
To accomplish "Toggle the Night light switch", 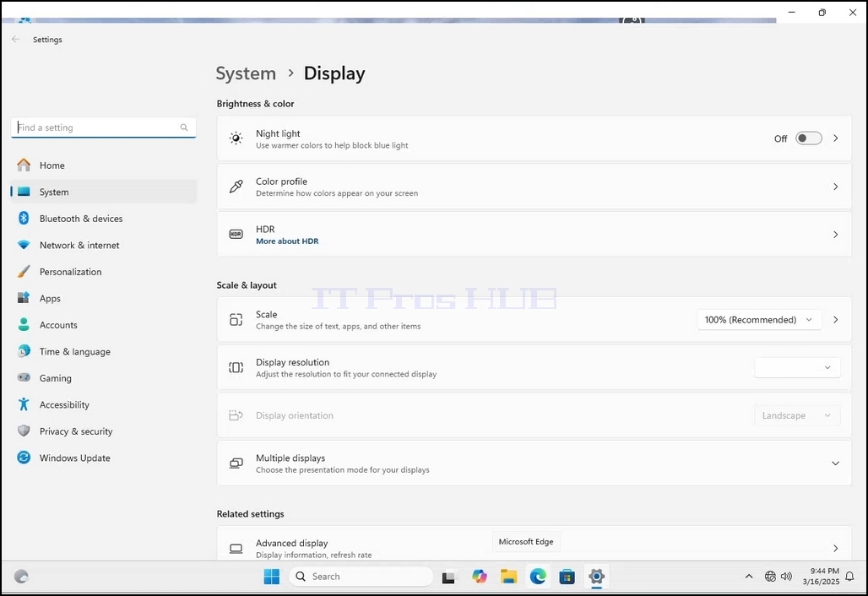I will [x=808, y=138].
